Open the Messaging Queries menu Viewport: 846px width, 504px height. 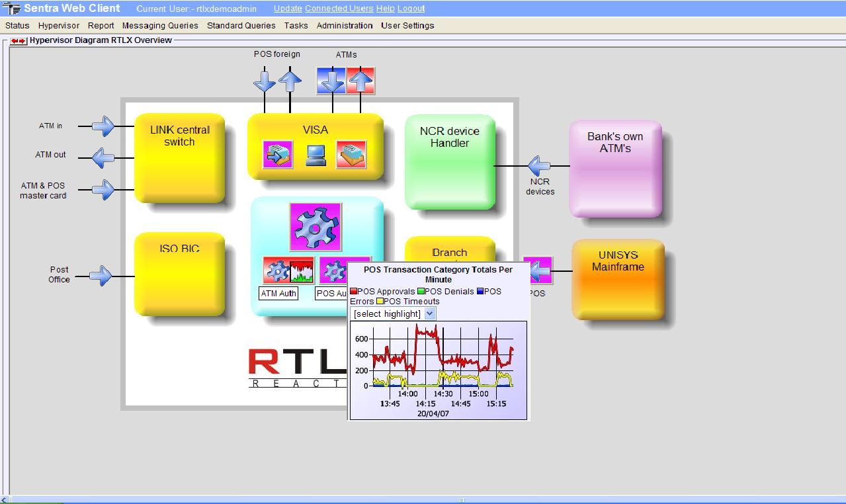pyautogui.click(x=160, y=26)
